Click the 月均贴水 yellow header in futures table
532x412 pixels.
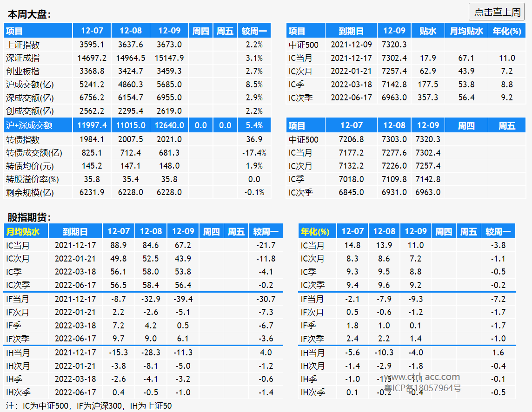(23, 232)
